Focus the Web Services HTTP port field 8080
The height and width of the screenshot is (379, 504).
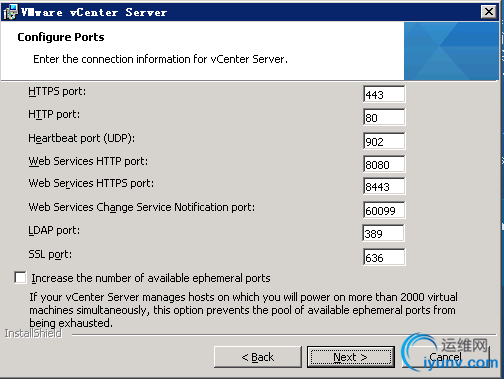(x=384, y=164)
